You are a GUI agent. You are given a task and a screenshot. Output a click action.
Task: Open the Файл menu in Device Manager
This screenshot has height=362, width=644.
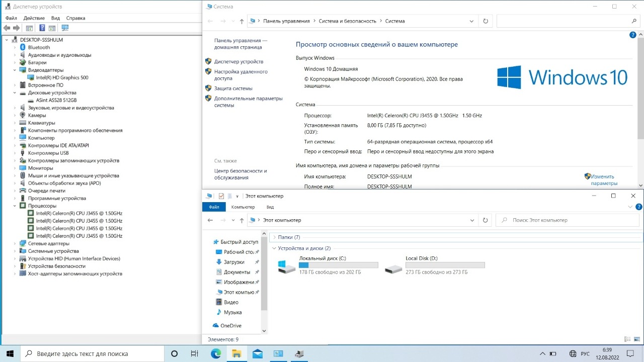11,18
